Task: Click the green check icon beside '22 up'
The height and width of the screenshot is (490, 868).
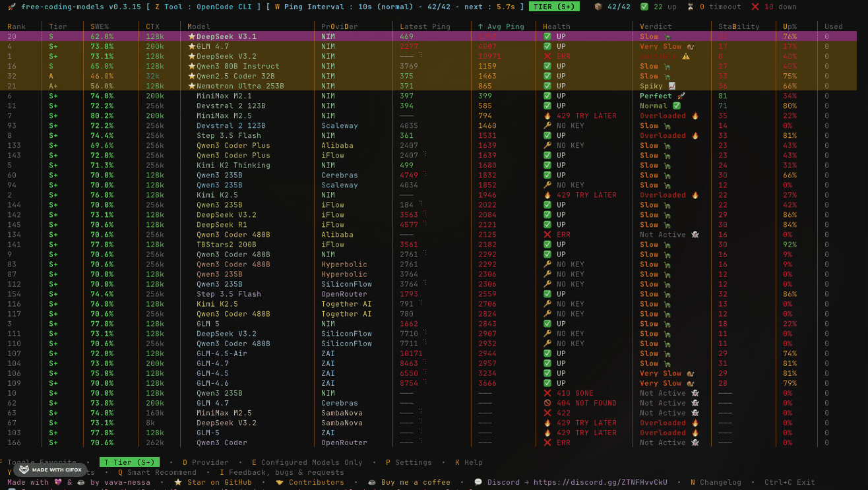Action: (x=643, y=7)
